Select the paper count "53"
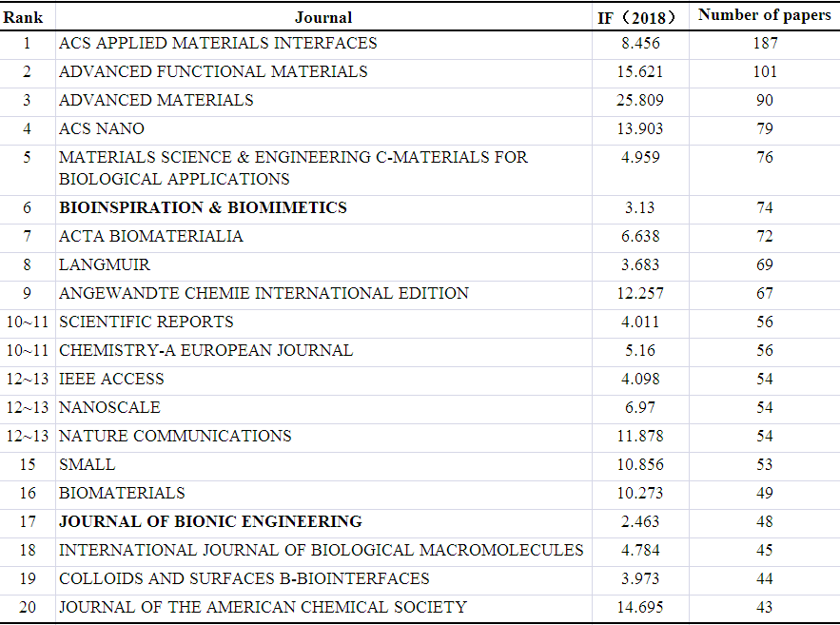This screenshot has height=625, width=840. [x=765, y=464]
